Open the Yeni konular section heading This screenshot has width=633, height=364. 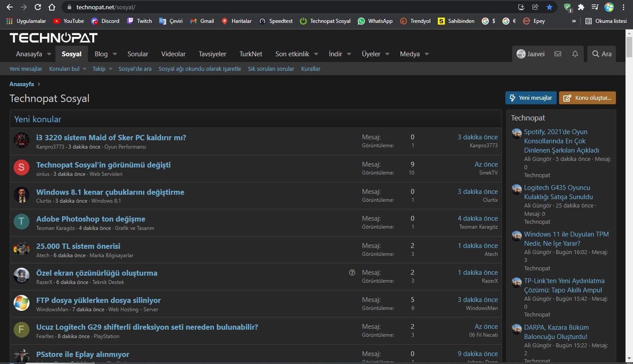point(38,119)
